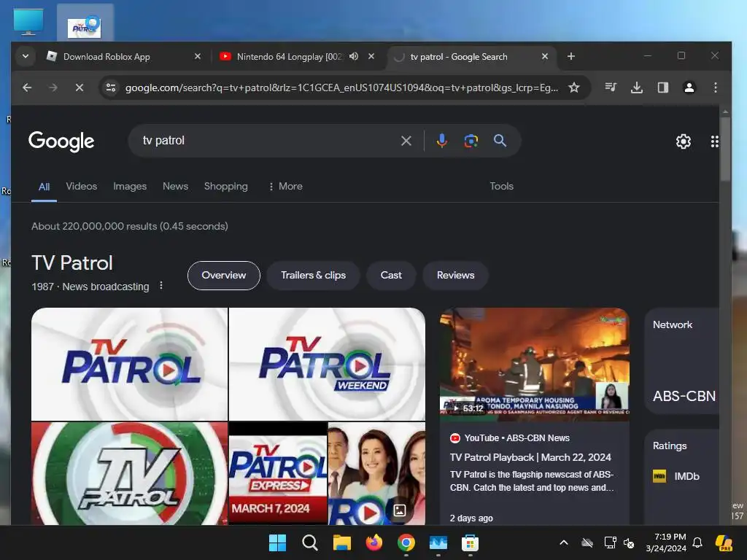Select the All results tab

[44, 187]
